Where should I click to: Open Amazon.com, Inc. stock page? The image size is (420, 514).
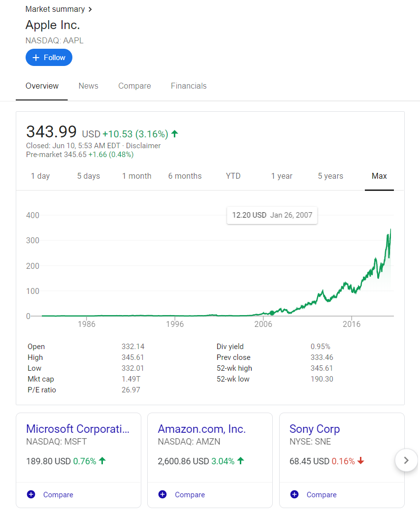click(201, 429)
